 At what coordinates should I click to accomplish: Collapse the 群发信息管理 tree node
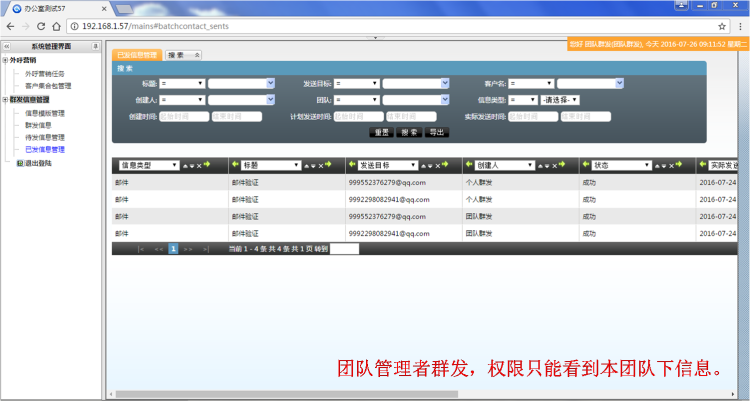(x=4, y=100)
